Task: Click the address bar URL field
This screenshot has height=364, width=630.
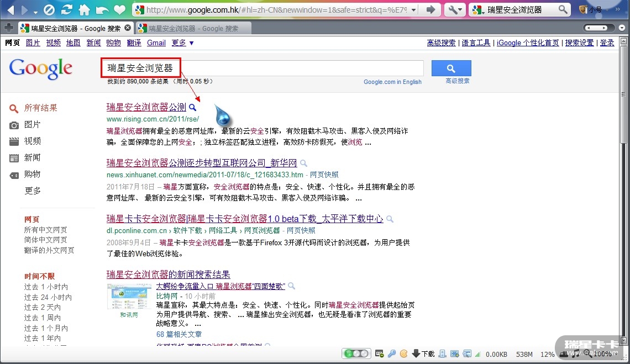Action: tap(276, 9)
